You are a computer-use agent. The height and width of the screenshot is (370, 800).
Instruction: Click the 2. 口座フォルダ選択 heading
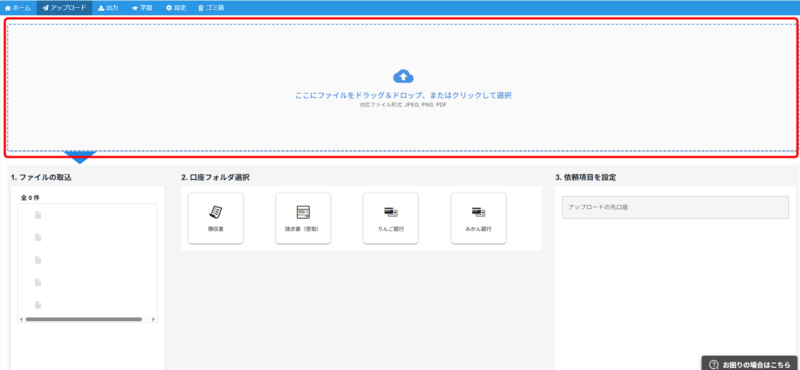point(215,178)
